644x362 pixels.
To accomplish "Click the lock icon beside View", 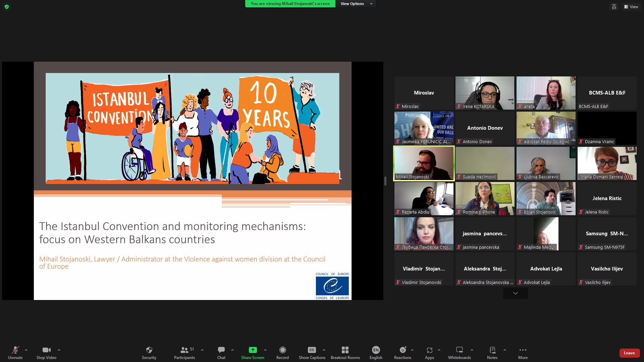I will [614, 7].
